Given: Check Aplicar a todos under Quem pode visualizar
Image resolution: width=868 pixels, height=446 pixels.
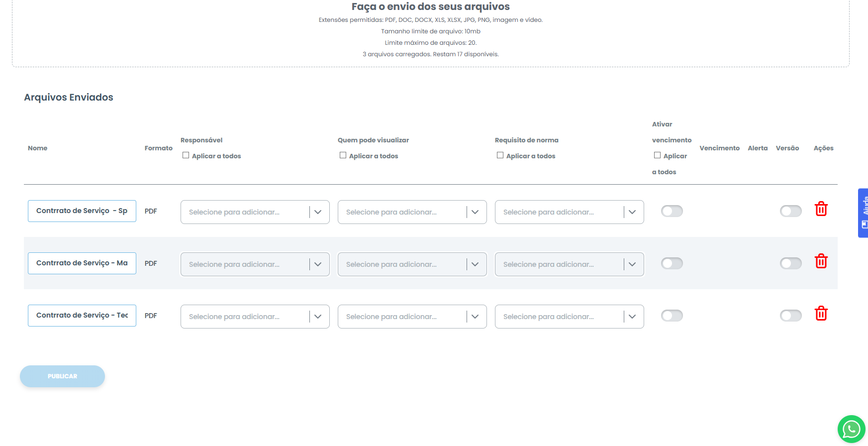Looking at the screenshot, I should pyautogui.click(x=343, y=155).
